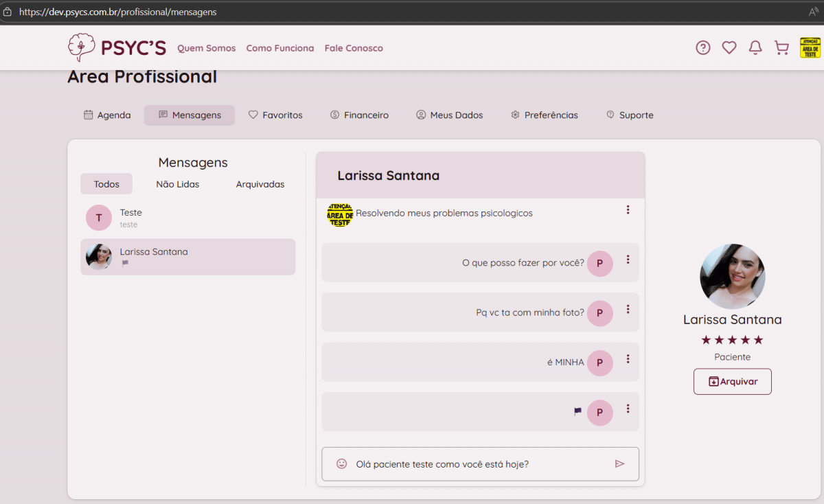Click the help question mark icon
The width and height of the screenshot is (824, 504).
pos(702,48)
